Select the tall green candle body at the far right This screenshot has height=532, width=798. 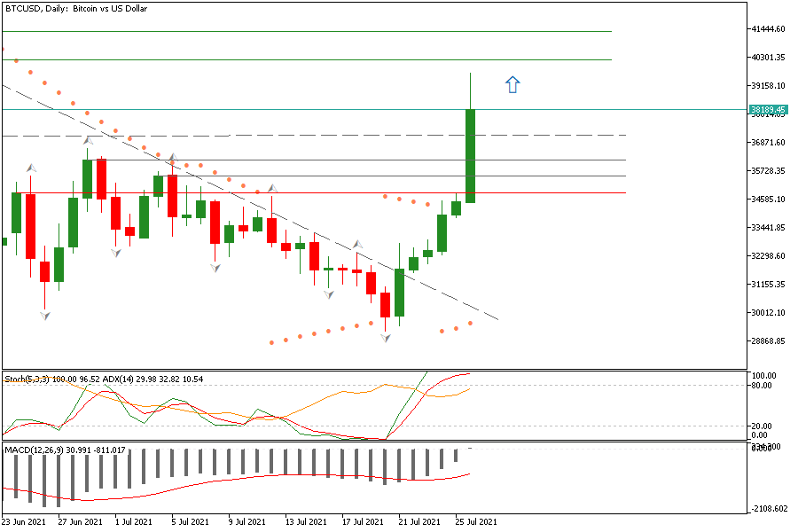pos(470,156)
